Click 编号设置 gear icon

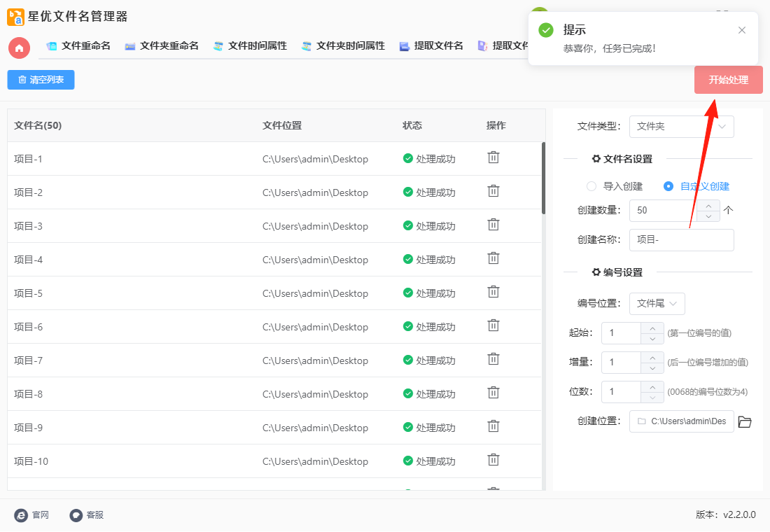(596, 272)
